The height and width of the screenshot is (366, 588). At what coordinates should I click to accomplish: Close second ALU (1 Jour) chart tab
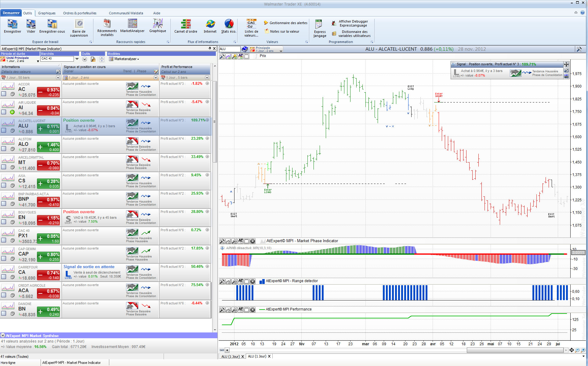point(269,356)
